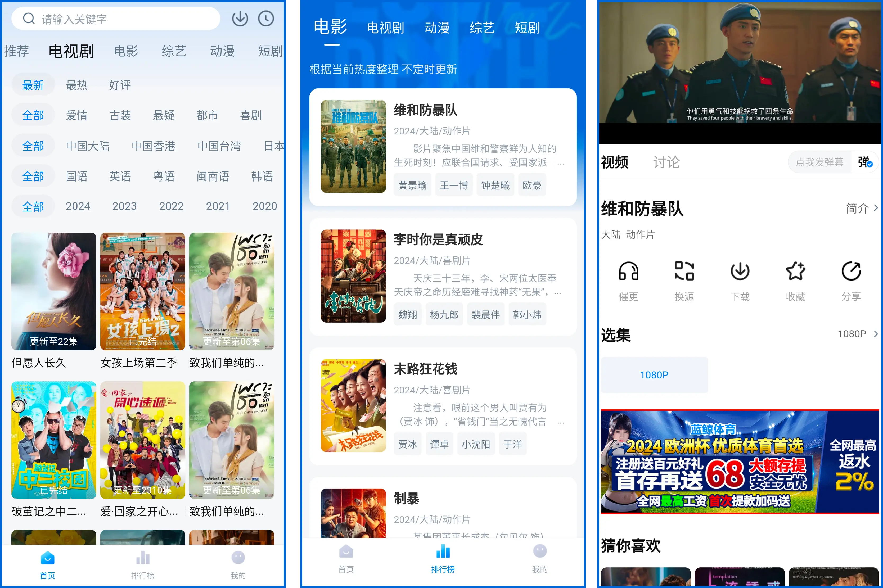Open the watch history clock icon
Screen dimensions: 883x588
266,19
